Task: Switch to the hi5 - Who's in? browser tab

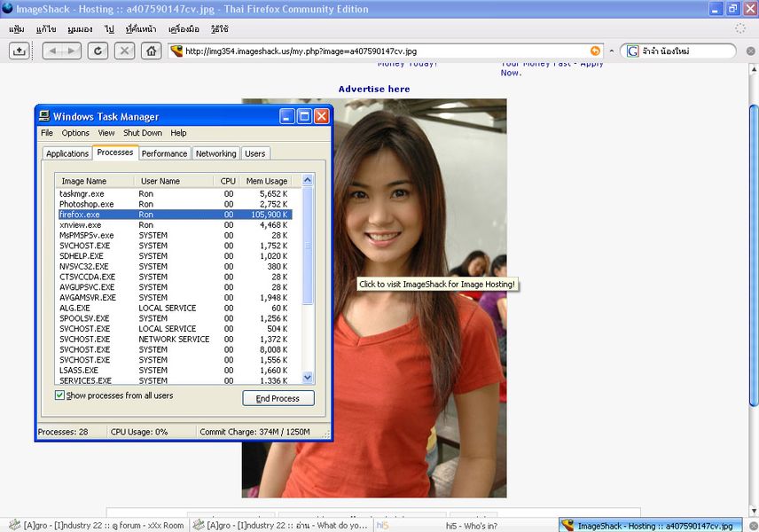Action: (466, 526)
